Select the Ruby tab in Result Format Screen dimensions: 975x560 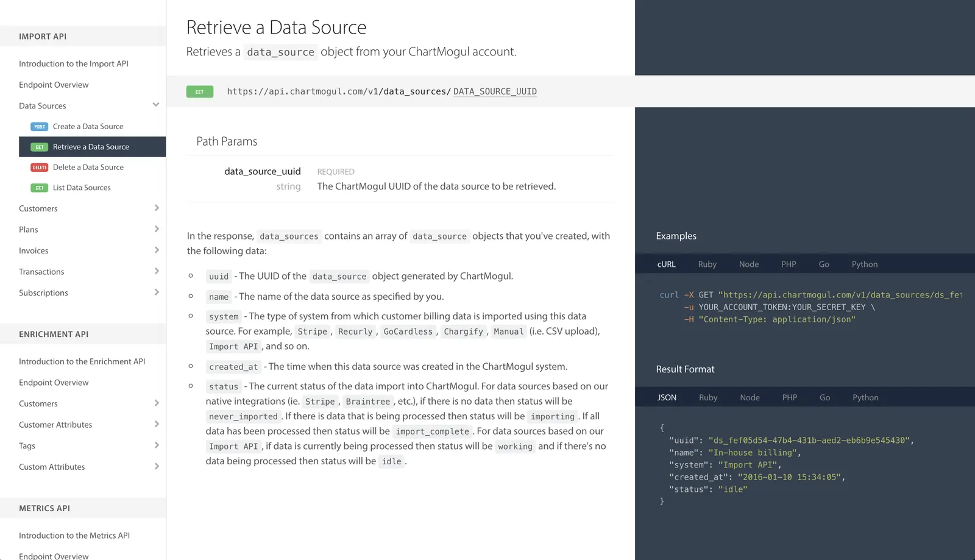point(708,398)
